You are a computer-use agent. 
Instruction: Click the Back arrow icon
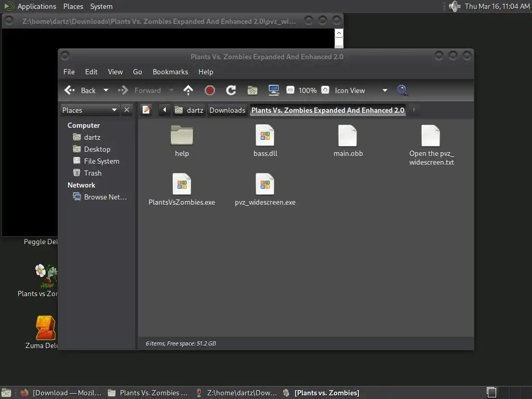[x=70, y=90]
